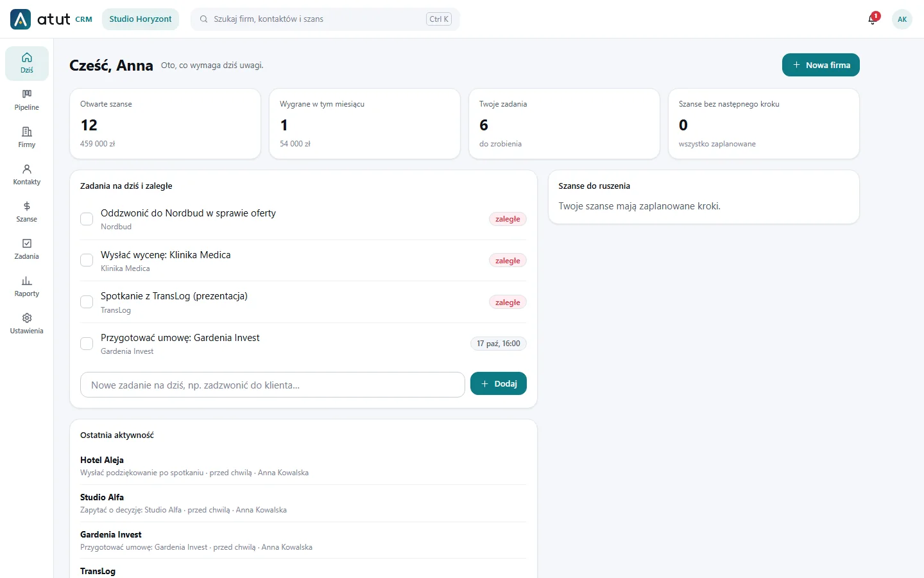Click zaległe badge on TransLog task
Viewport: 924px width, 578px height.
pos(508,302)
